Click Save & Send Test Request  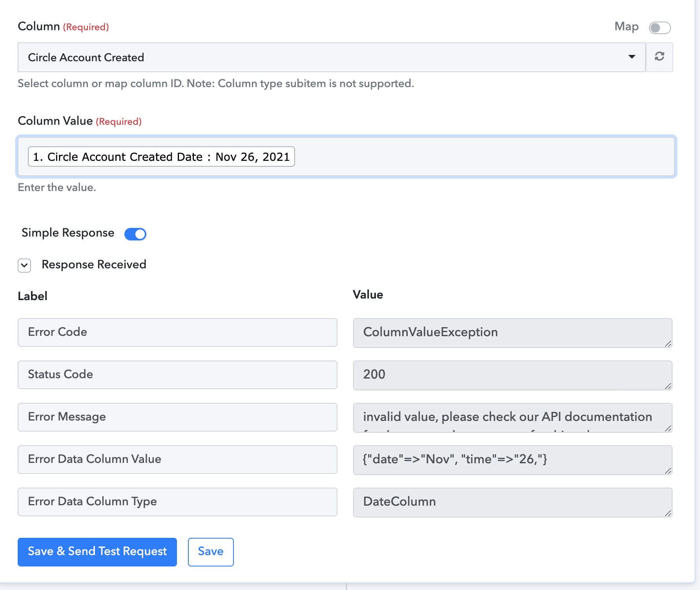[x=97, y=552]
